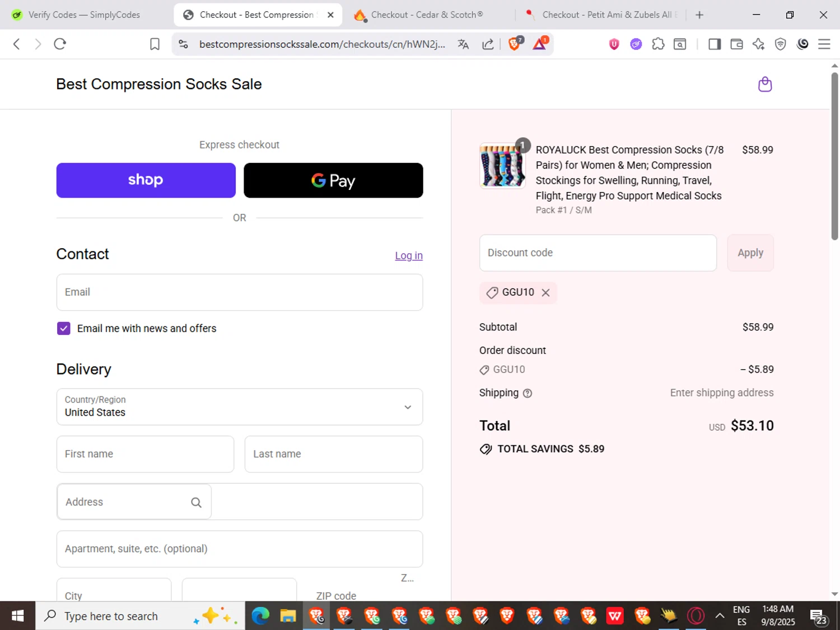Image resolution: width=840 pixels, height=630 pixels.
Task: Show hidden system tray icons
Action: click(720, 616)
